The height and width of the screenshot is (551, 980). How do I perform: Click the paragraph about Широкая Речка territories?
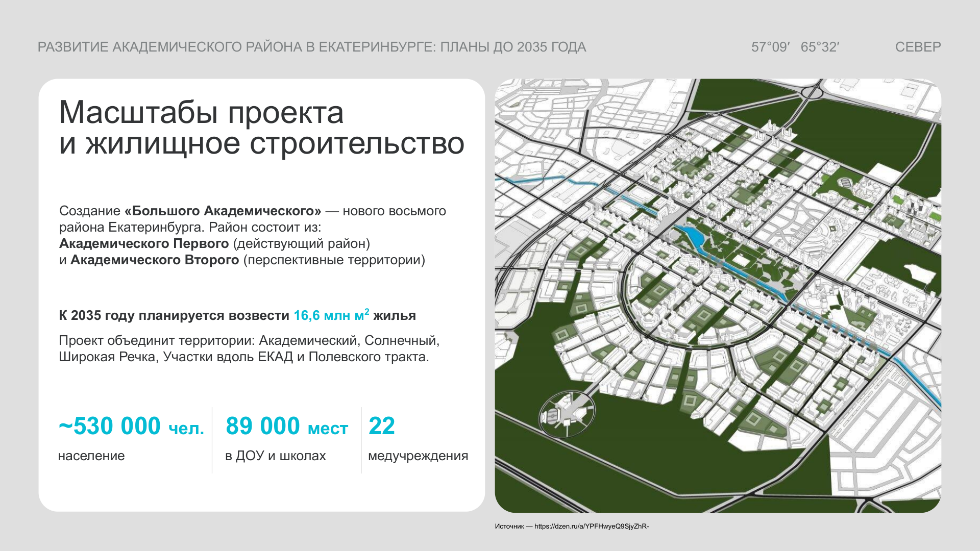coord(249,348)
